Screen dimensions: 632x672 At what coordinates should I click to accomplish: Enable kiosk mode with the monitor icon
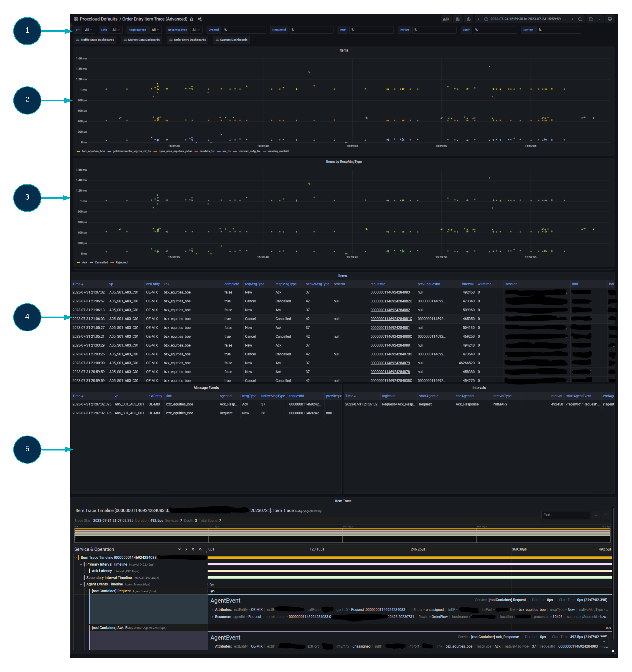[610, 19]
